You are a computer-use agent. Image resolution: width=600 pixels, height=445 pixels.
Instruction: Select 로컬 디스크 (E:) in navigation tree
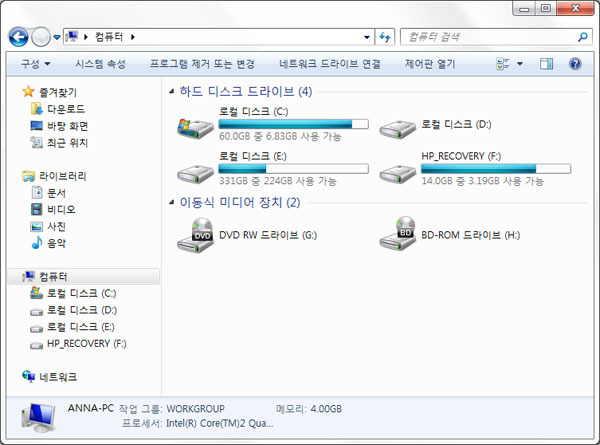[81, 327]
